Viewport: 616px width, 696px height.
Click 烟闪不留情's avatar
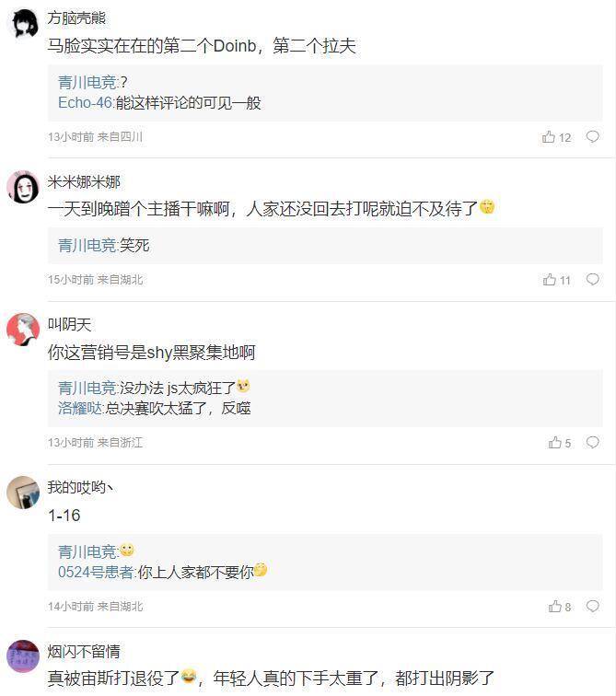(22, 656)
